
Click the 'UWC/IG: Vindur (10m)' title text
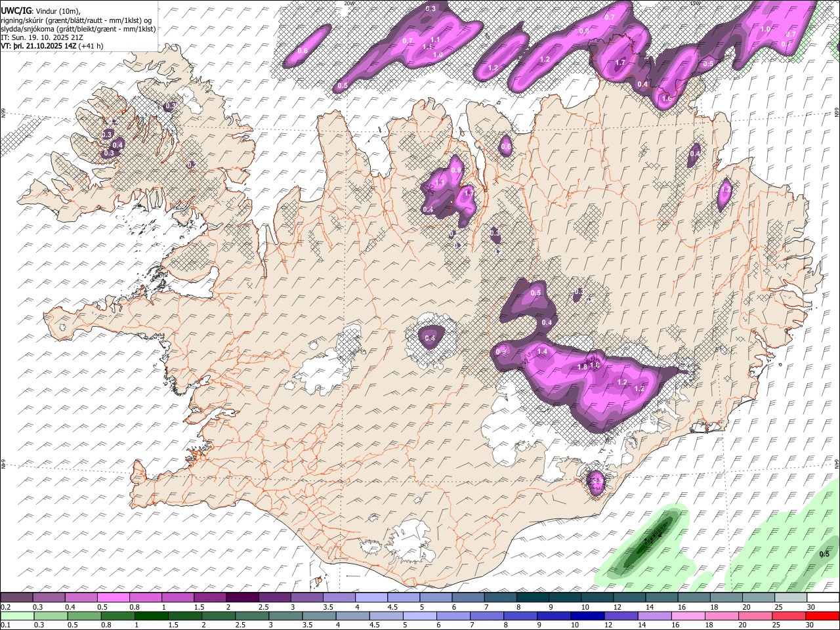[40, 10]
